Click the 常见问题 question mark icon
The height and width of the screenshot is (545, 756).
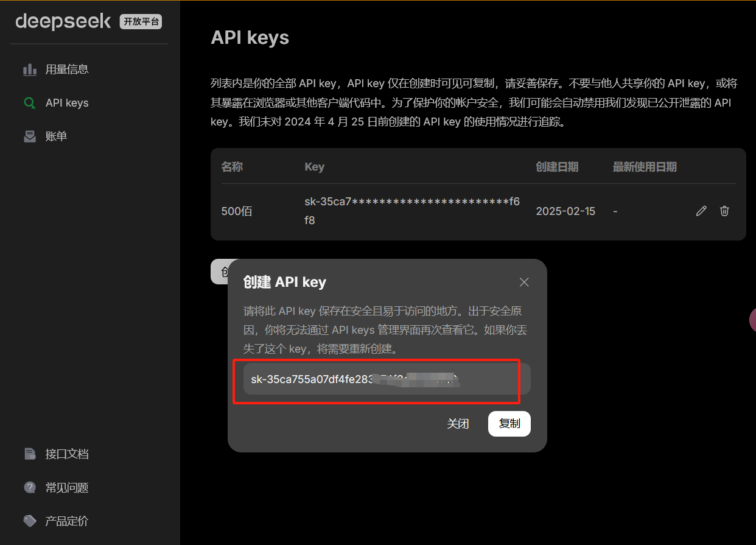pos(30,488)
